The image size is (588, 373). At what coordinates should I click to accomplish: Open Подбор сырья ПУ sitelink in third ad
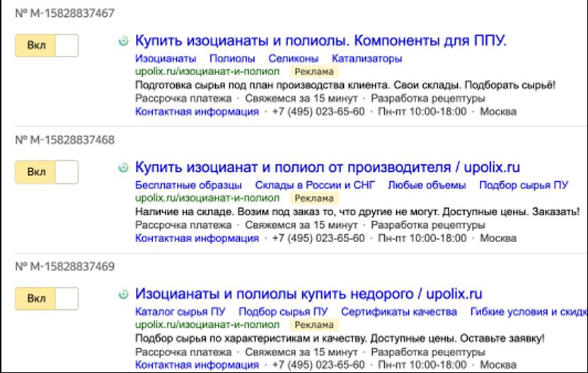(283, 312)
